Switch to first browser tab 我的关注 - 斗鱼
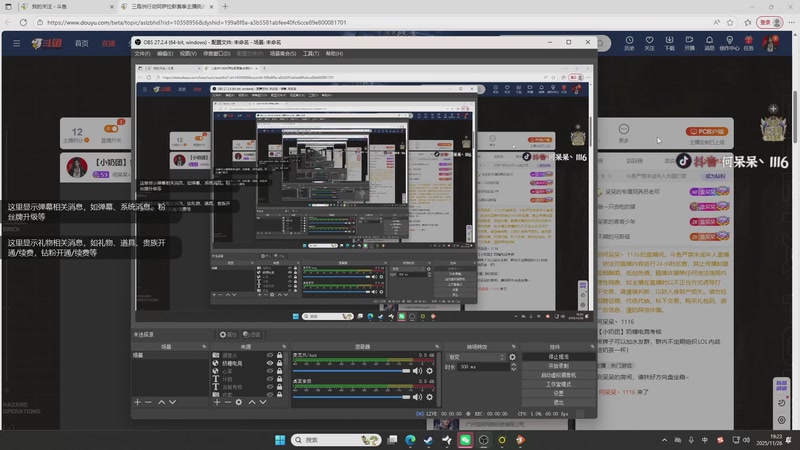 pyautogui.click(x=67, y=7)
